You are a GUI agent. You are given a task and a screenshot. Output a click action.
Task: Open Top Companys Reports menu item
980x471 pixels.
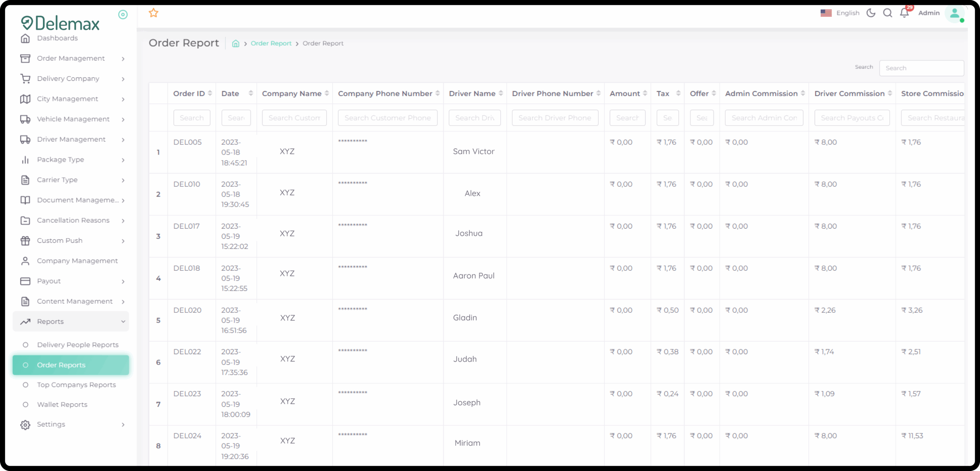(76, 385)
